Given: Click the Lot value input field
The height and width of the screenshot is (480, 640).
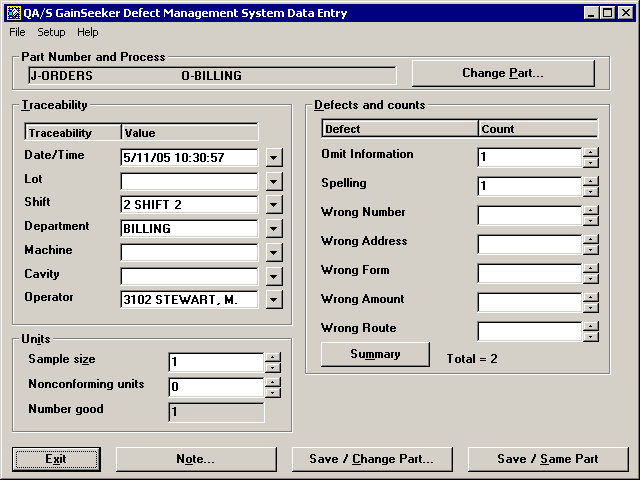Looking at the screenshot, I should [x=190, y=181].
